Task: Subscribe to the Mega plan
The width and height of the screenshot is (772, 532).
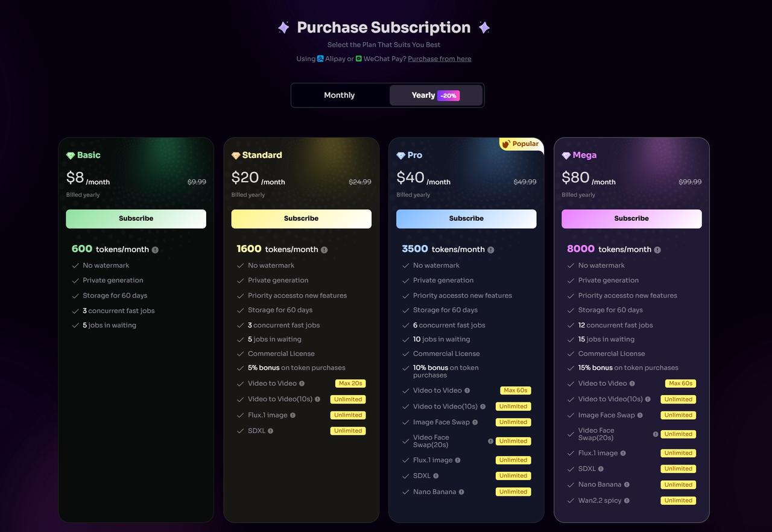Action: [x=631, y=219]
